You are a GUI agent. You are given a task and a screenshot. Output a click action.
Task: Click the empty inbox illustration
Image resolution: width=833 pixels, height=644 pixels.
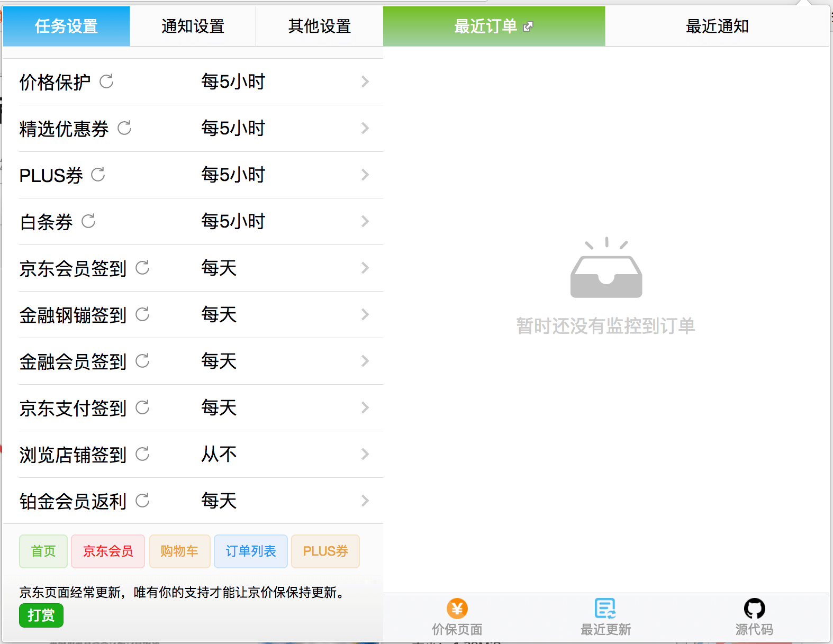click(606, 268)
